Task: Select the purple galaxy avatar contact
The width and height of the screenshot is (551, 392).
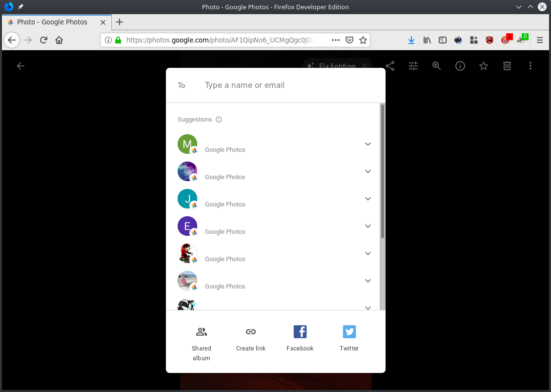Action: tap(187, 171)
